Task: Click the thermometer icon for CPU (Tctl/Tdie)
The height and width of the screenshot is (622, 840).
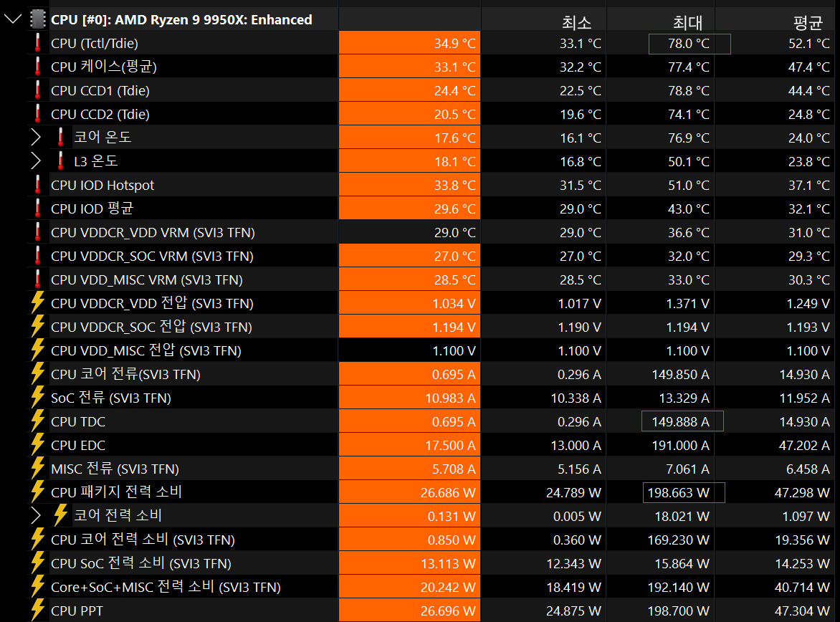Action: (x=37, y=43)
